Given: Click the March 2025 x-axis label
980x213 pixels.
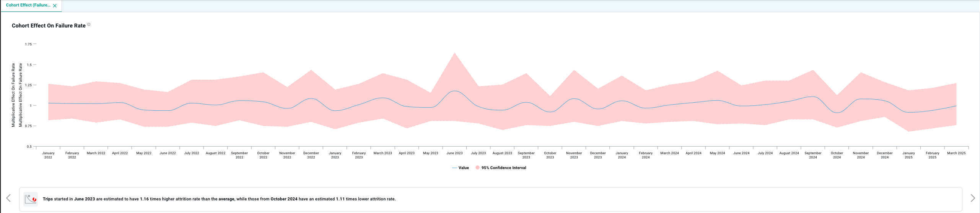Looking at the screenshot, I should pyautogui.click(x=956, y=153).
